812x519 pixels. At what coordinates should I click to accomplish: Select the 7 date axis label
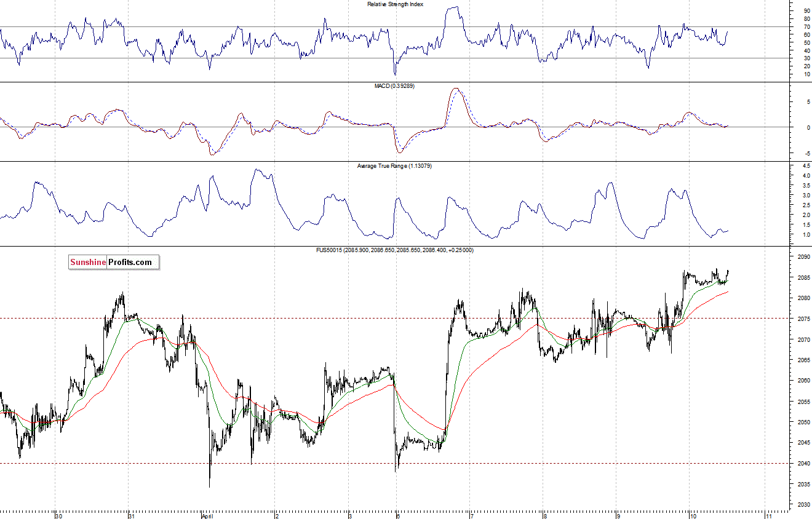(471, 515)
